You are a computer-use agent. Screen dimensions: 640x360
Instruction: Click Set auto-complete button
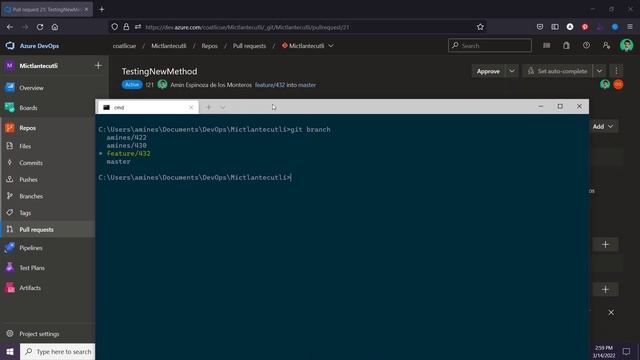557,71
